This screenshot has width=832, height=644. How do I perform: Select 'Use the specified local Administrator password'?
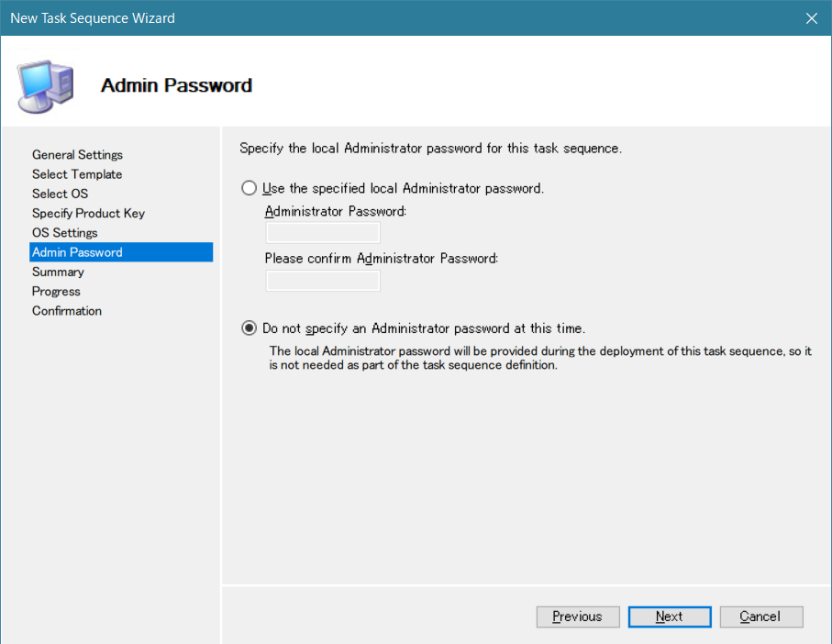click(249, 188)
